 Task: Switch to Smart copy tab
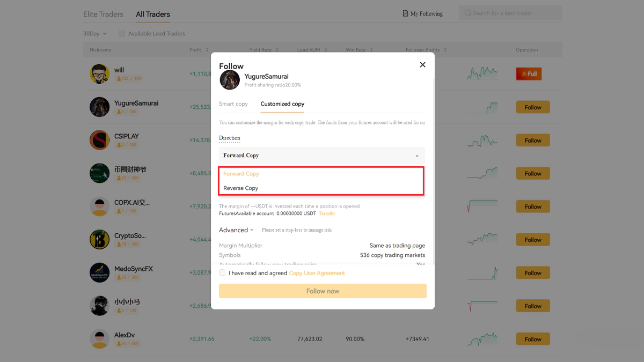(x=233, y=104)
